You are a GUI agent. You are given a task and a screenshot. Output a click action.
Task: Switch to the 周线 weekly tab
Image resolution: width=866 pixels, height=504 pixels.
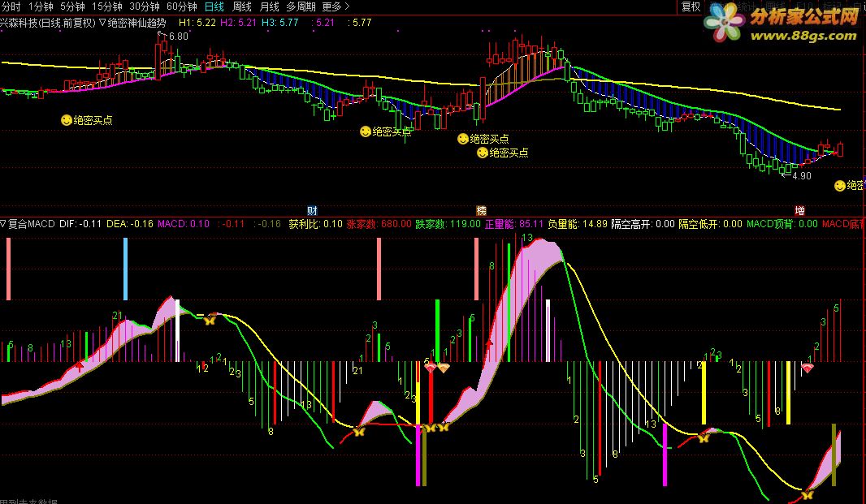242,6
